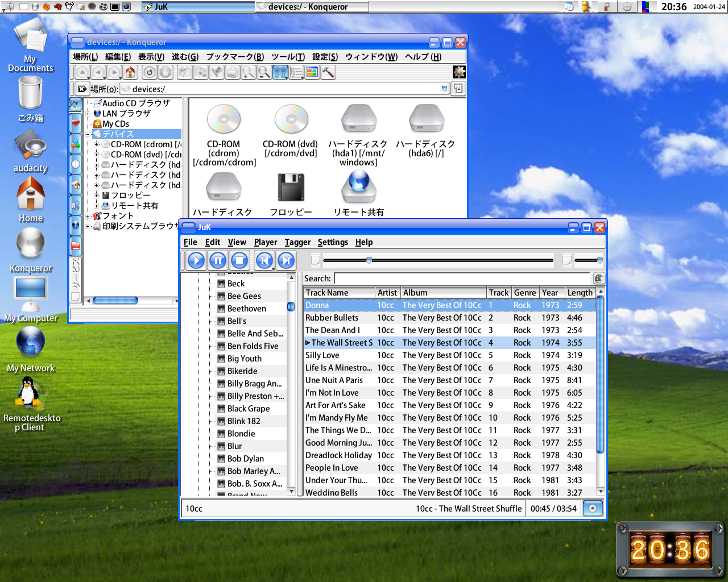Viewport: 728px width, 582px height.
Task: Clear the Konqueror location bar
Action: point(82,89)
